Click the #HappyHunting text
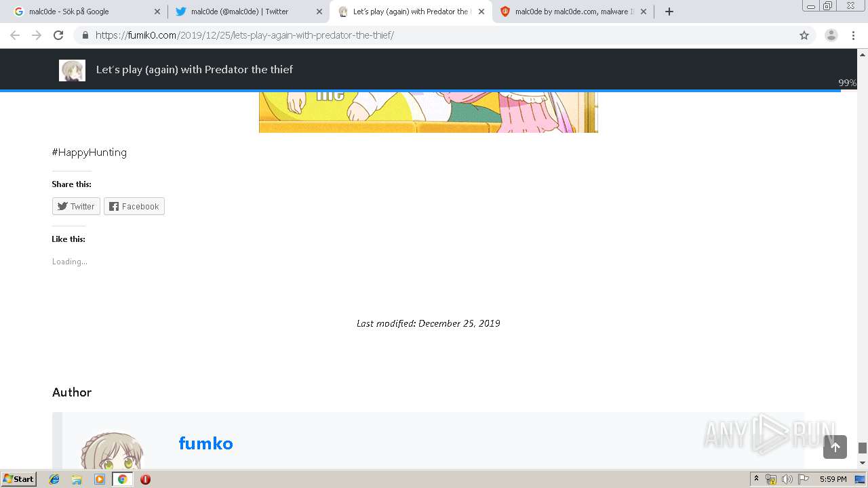The image size is (868, 488). point(90,152)
